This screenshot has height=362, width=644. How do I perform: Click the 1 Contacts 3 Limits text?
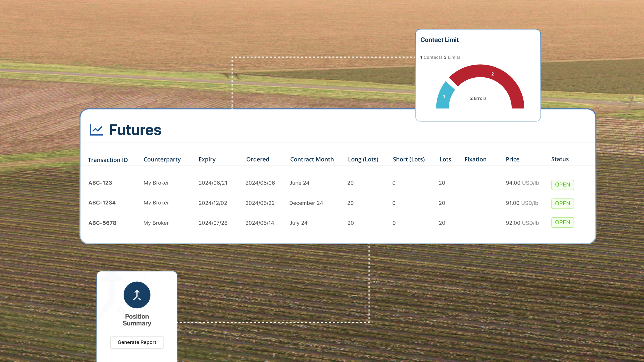(x=440, y=57)
